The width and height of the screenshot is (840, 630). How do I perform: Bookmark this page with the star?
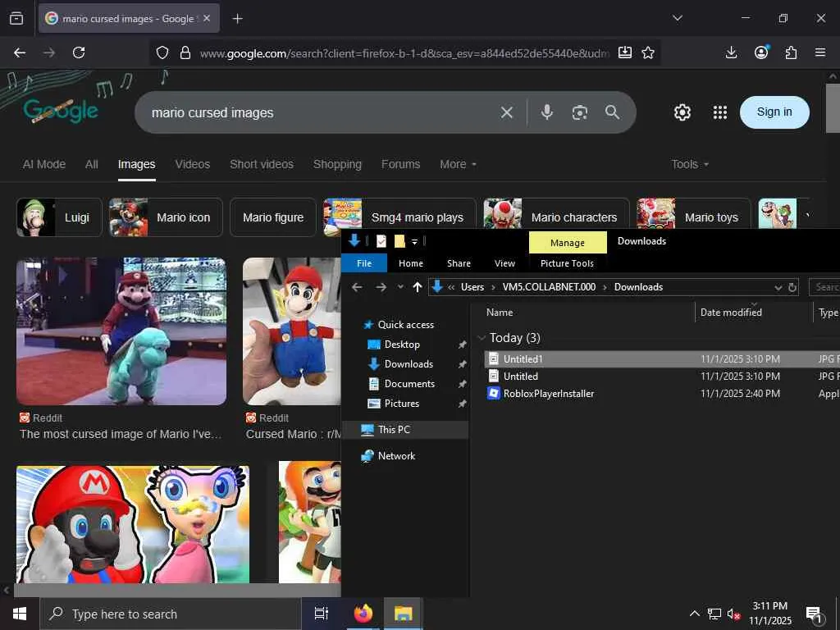648,52
